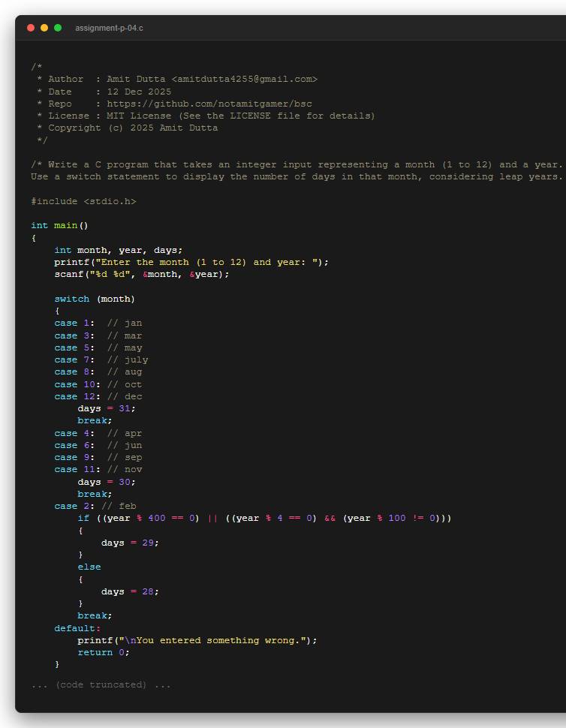Click the 'int month, year, days;' declaration
The width and height of the screenshot is (566, 728).
coord(119,250)
